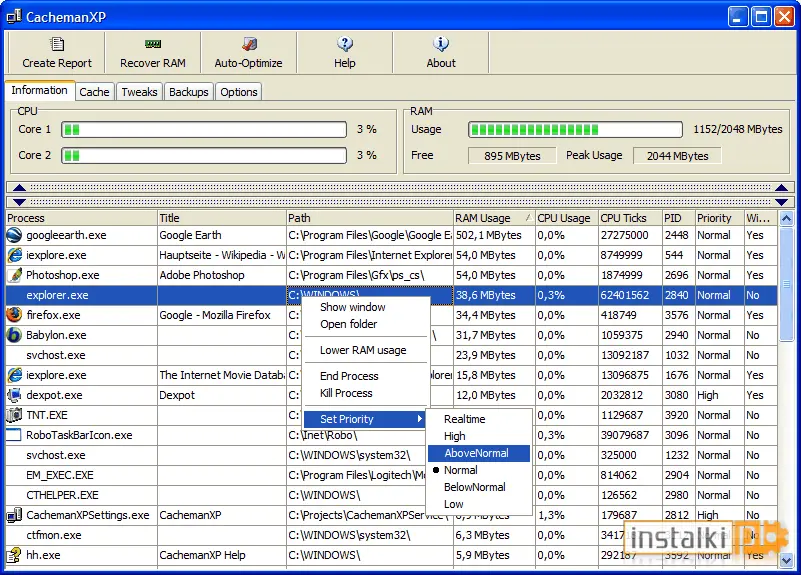Click the Photoshop.exe feather icon

(14, 275)
